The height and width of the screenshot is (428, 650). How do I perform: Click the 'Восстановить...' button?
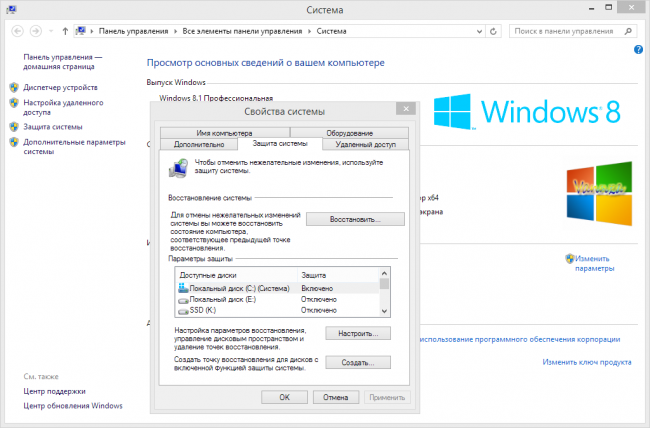[355, 219]
